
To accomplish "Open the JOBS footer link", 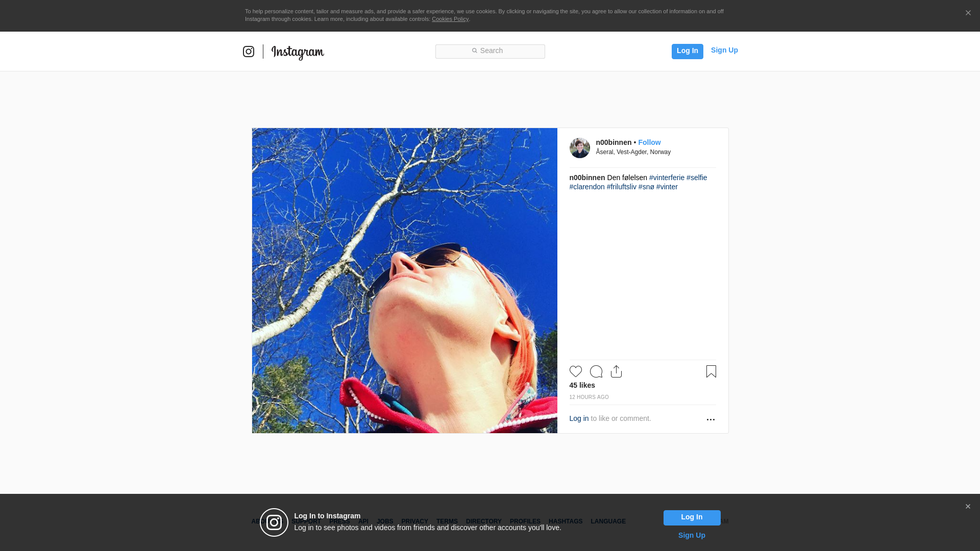I will pyautogui.click(x=385, y=521).
